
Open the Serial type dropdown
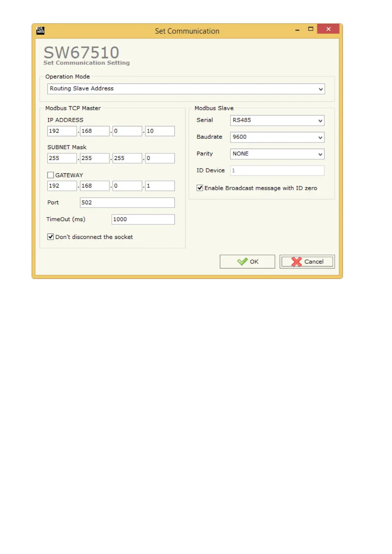click(x=277, y=120)
